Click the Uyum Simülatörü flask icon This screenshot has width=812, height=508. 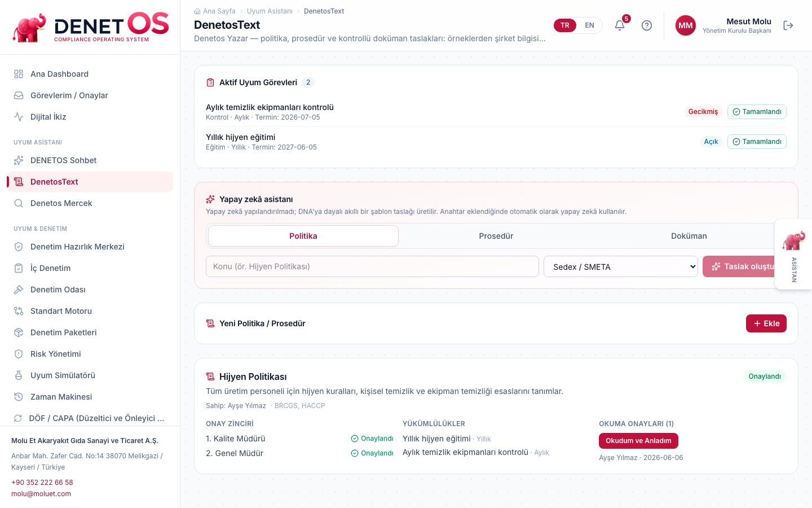pyautogui.click(x=19, y=375)
